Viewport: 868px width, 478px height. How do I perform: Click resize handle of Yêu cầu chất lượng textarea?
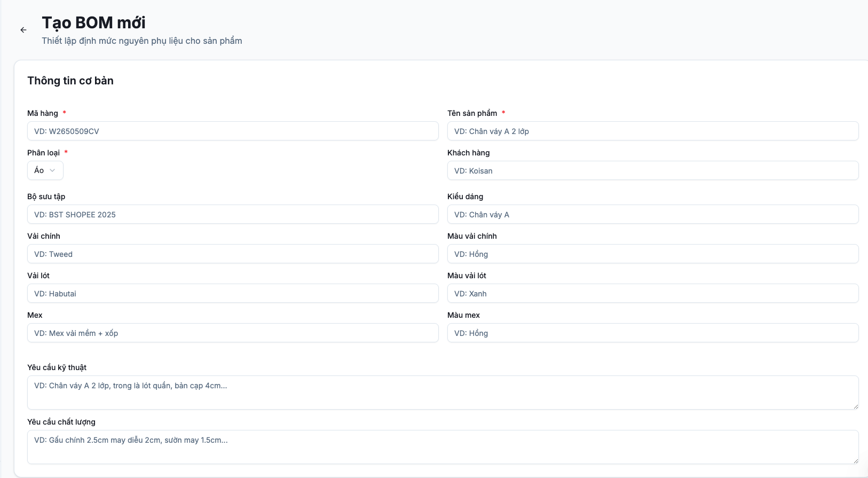pyautogui.click(x=855, y=461)
